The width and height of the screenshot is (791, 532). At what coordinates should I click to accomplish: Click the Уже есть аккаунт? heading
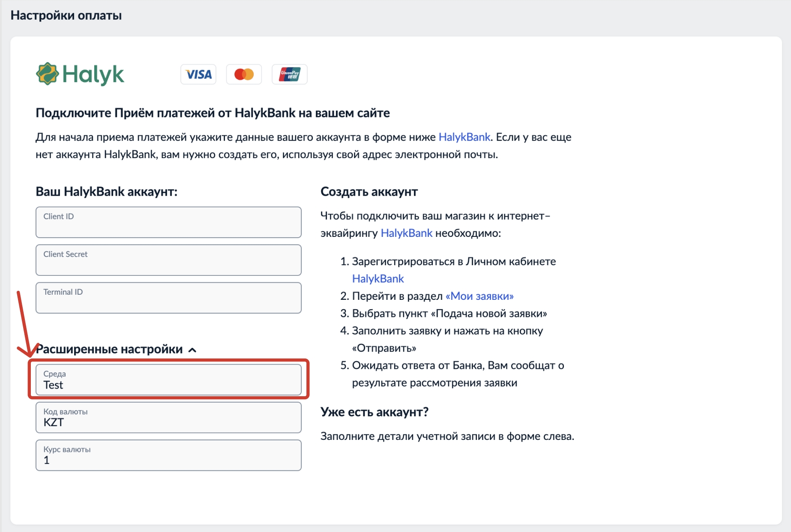(x=375, y=412)
